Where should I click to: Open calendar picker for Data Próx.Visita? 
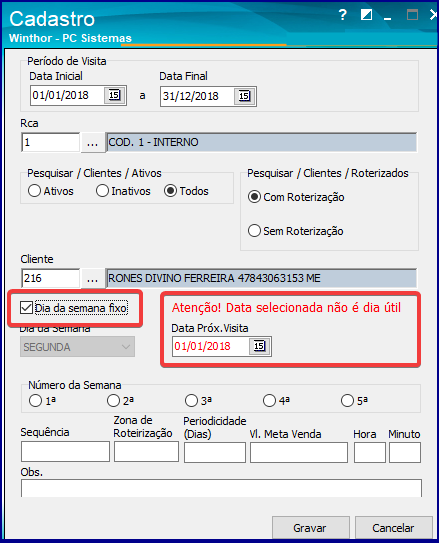[x=259, y=346]
